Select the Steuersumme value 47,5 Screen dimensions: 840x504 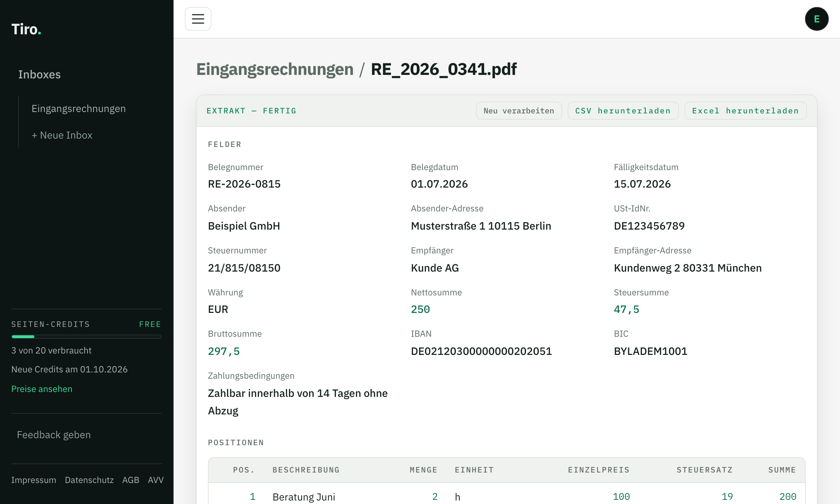pos(626,309)
